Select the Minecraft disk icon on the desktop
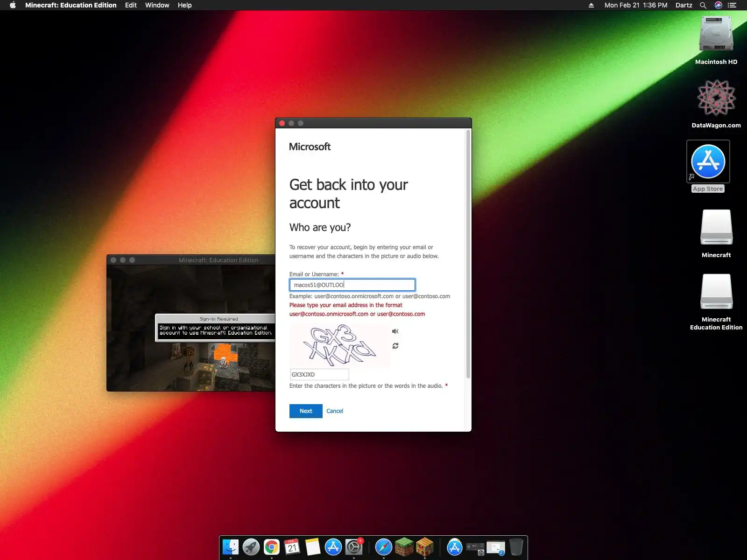Image resolution: width=747 pixels, height=560 pixels. 716,234
